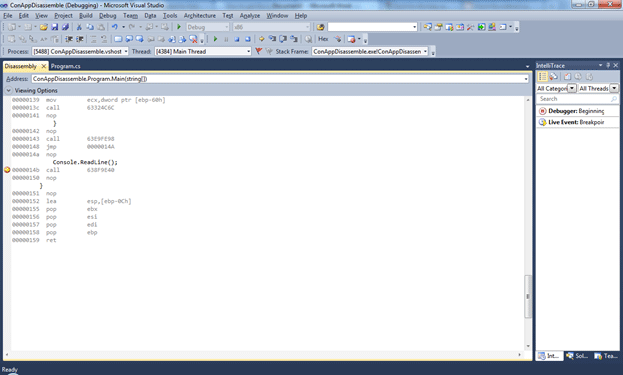Click the Step Into icon
This screenshot has height=375, width=623.
point(272,39)
